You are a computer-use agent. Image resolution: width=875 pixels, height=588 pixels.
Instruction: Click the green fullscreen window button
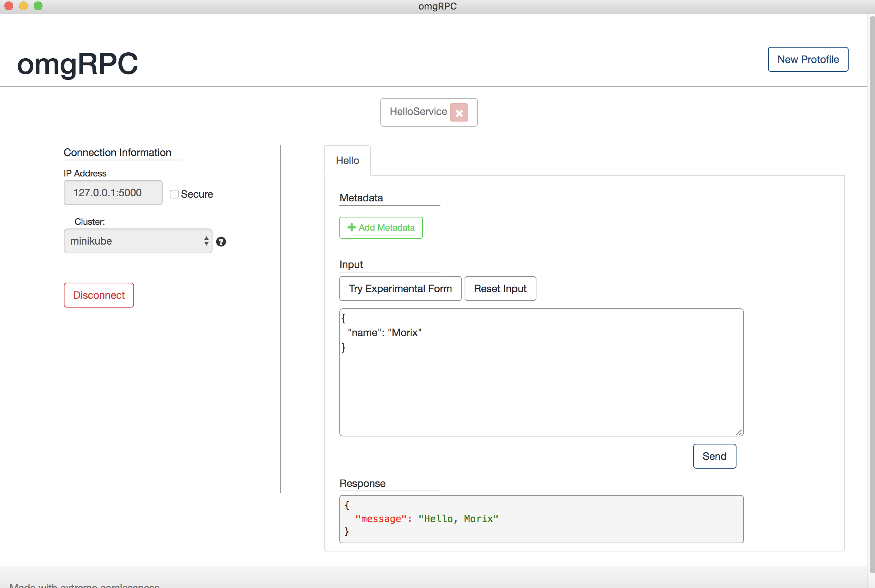(38, 6)
